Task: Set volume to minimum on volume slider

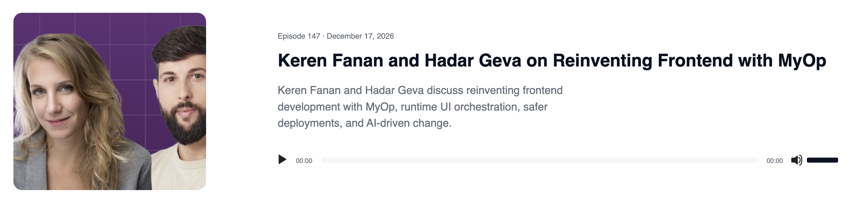Action: (808, 160)
